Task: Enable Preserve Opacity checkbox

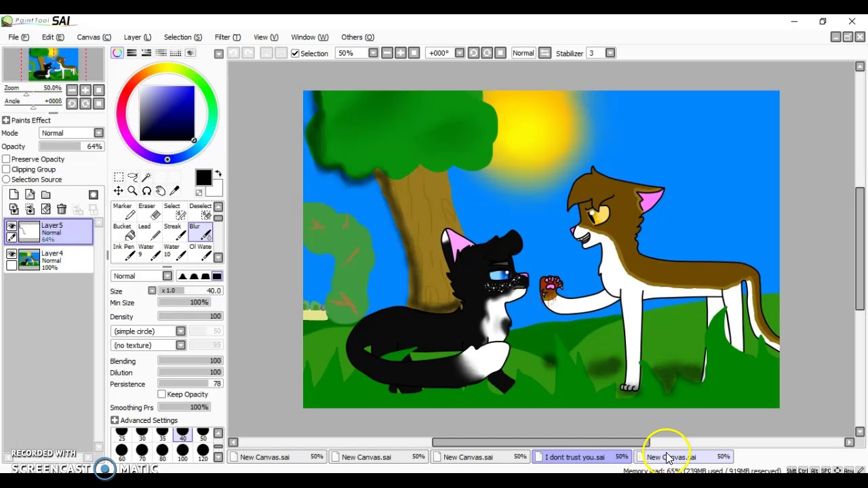Action: [6, 159]
